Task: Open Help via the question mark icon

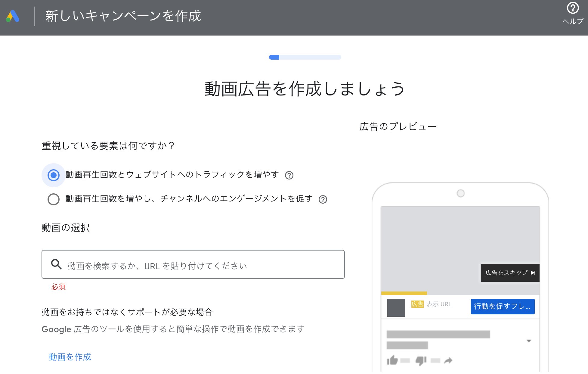Action: 573,9
